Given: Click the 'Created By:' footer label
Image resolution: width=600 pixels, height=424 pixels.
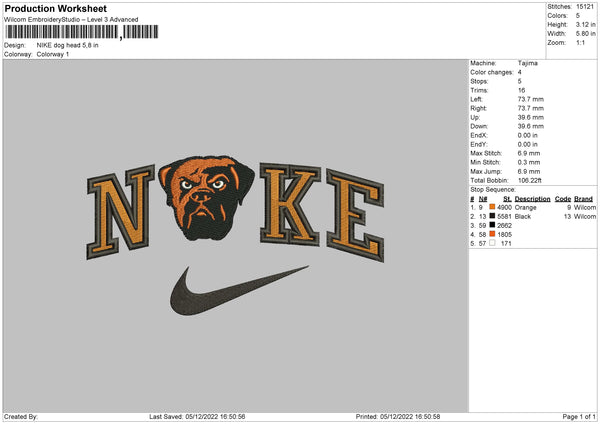Looking at the screenshot, I should 21,417.
